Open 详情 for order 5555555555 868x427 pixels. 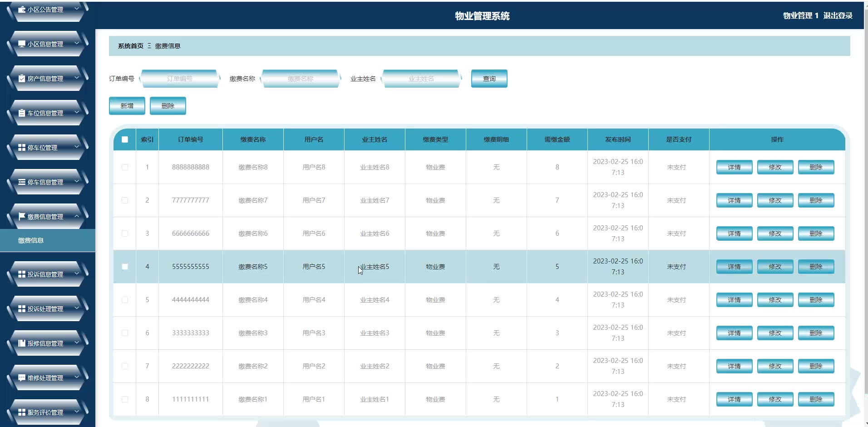734,267
